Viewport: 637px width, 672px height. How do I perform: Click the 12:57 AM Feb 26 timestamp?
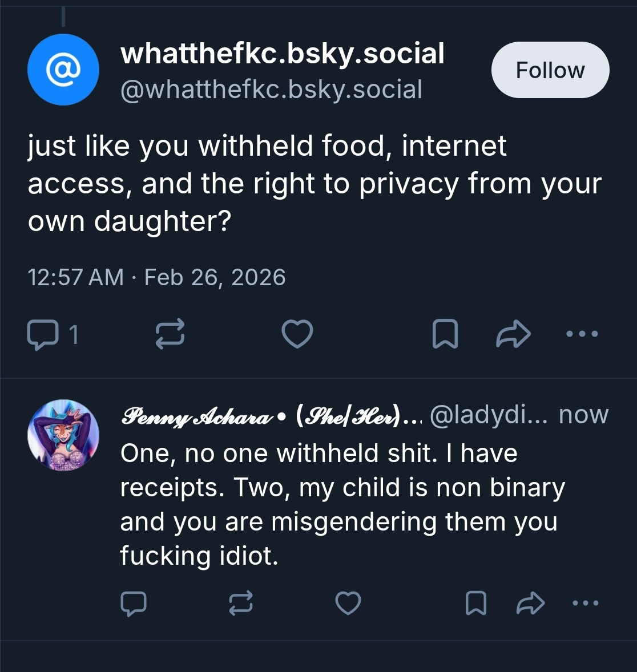[156, 277]
